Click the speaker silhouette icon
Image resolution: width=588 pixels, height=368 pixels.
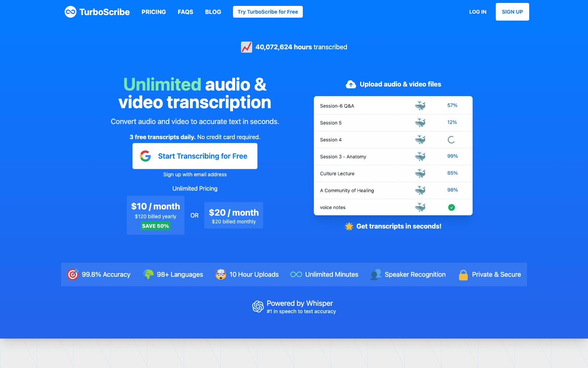[376, 275]
